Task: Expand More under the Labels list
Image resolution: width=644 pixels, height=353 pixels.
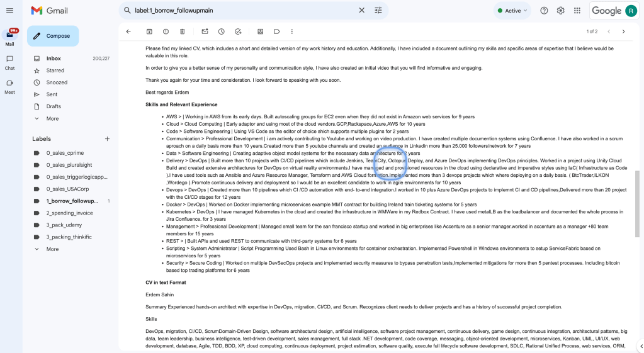Action: click(x=53, y=249)
